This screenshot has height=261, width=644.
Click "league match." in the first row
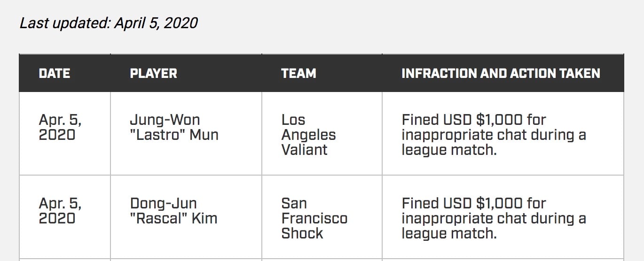(x=449, y=150)
